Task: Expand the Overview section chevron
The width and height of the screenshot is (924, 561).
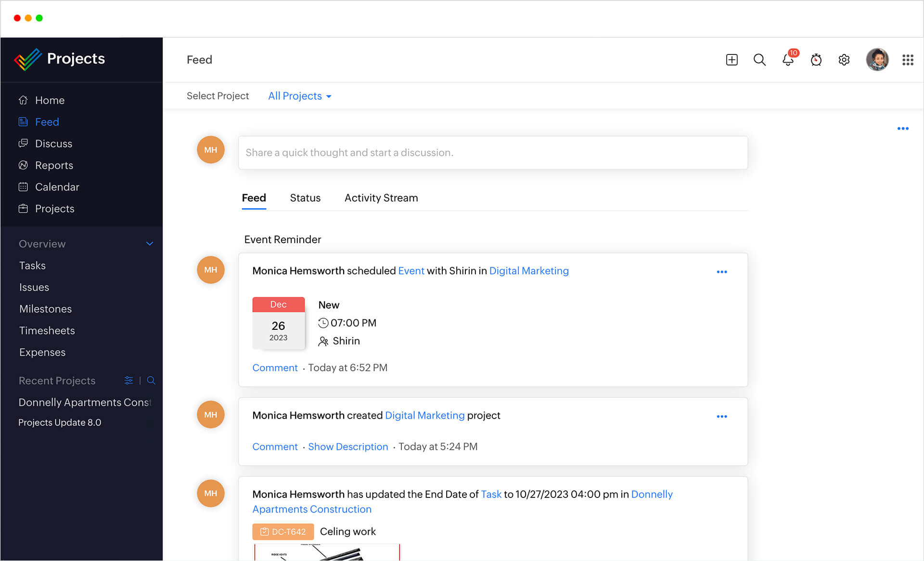Action: pos(151,243)
